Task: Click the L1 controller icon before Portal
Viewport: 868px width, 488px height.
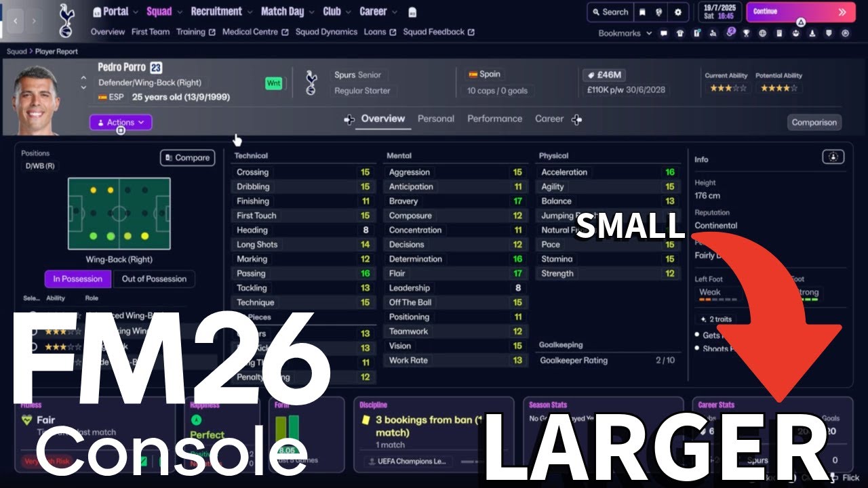Action: click(x=96, y=12)
